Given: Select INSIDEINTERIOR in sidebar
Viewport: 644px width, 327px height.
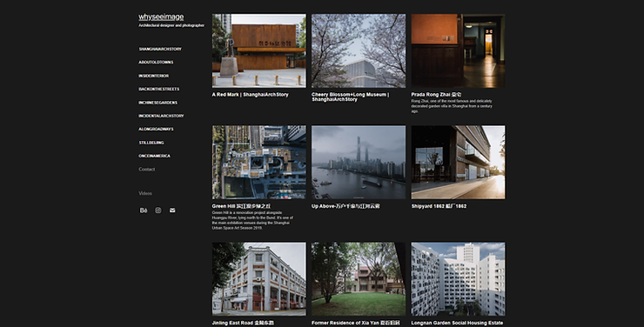Looking at the screenshot, I should pyautogui.click(x=154, y=76).
